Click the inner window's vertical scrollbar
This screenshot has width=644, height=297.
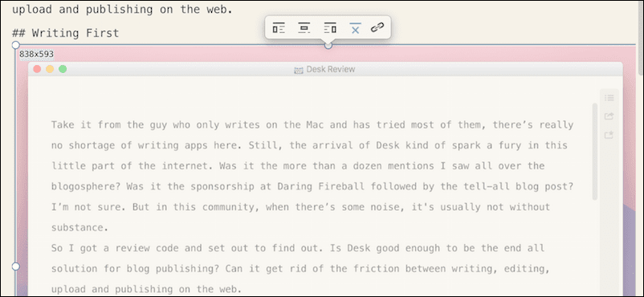[x=595, y=152]
